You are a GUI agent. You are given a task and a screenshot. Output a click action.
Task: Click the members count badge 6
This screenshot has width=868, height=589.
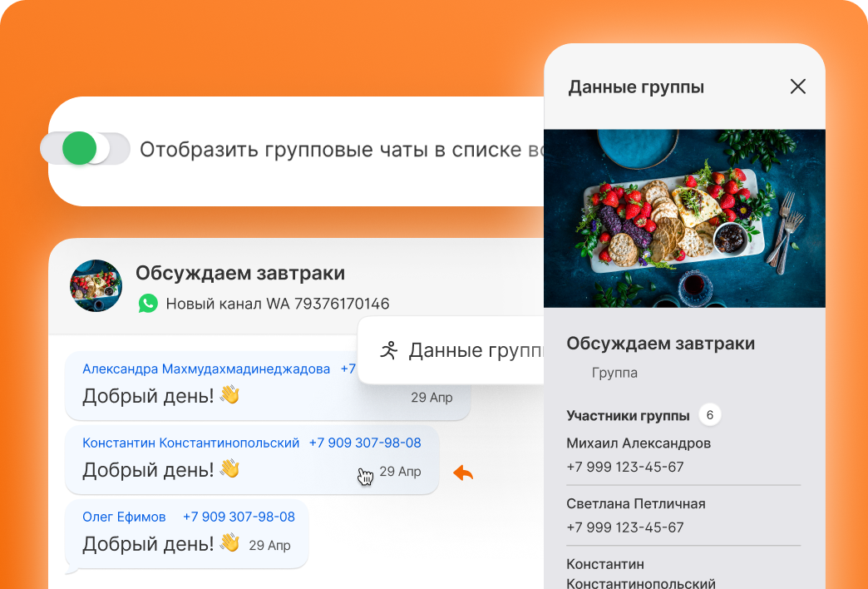(x=710, y=415)
